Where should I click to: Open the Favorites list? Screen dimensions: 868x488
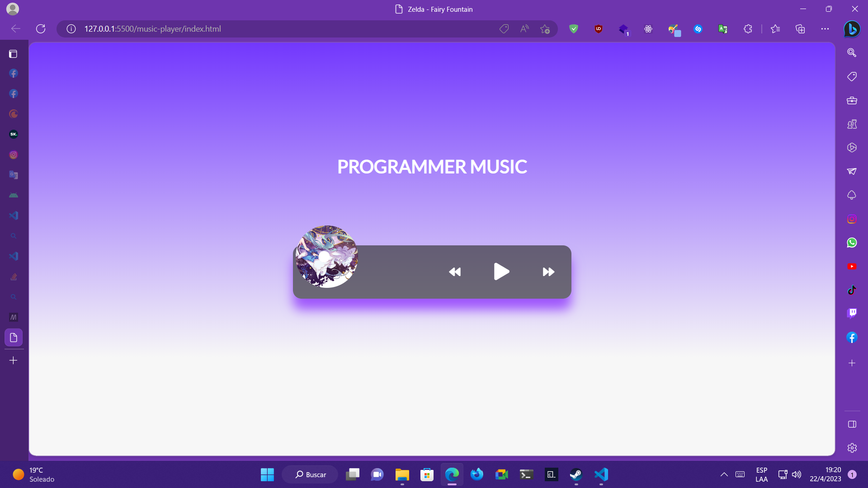point(775,29)
